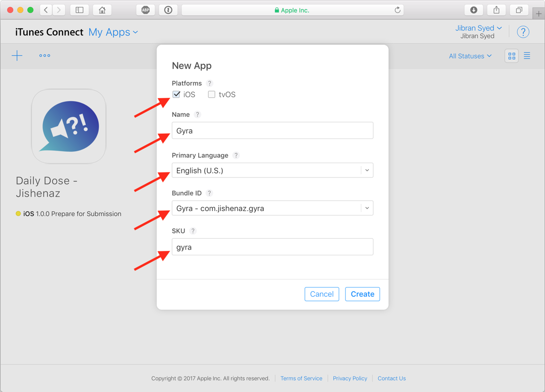Open the Safari home page icon

point(102,10)
